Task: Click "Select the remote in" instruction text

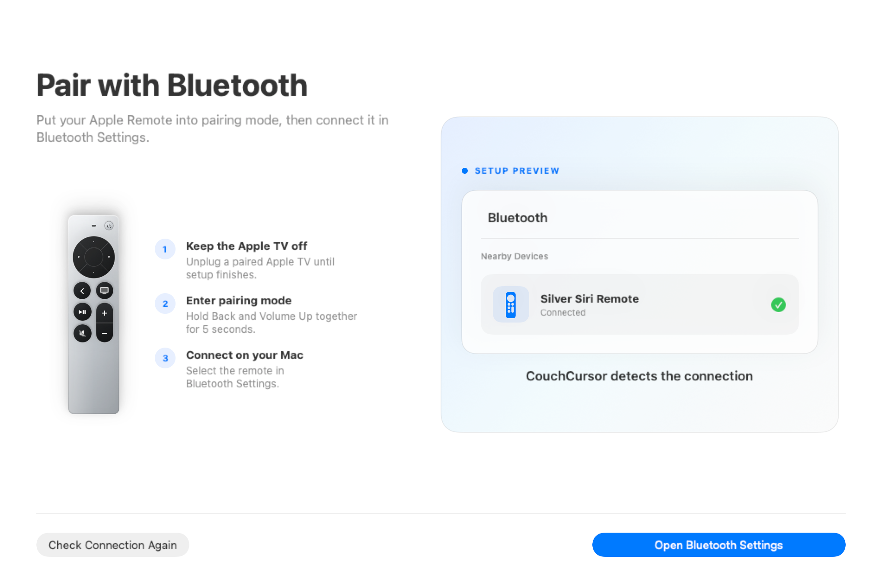Action: point(235,371)
